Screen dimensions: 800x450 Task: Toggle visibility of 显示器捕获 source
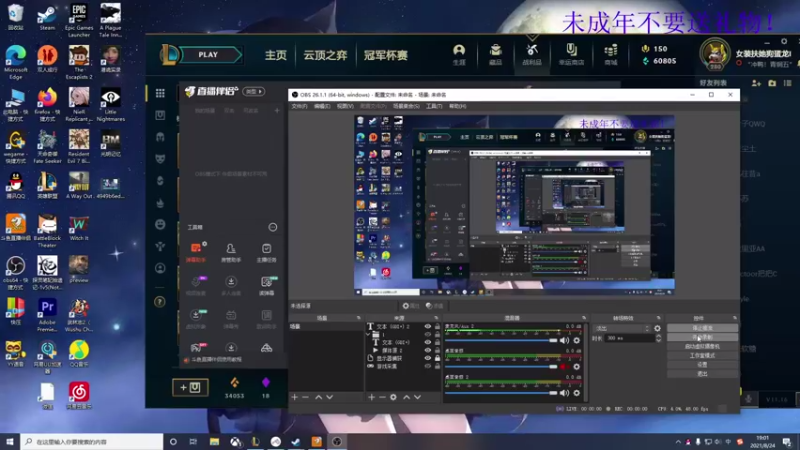click(x=428, y=358)
